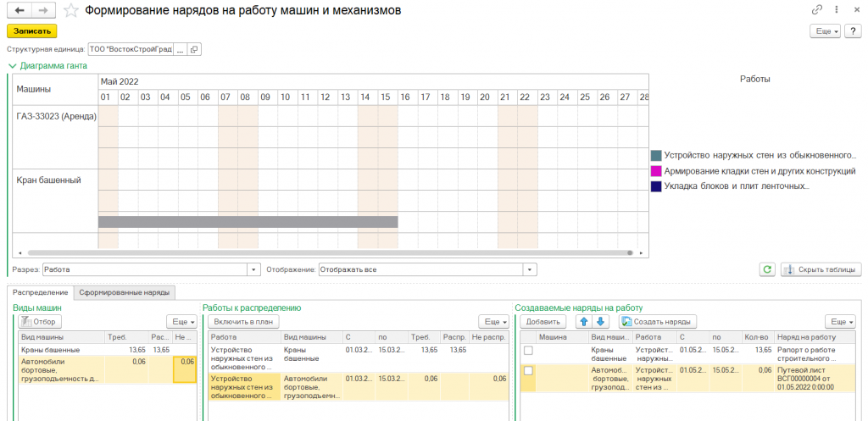This screenshot has height=421, width=868.
Task: Open the Структурная единица item with the open icon
Action: click(x=194, y=50)
